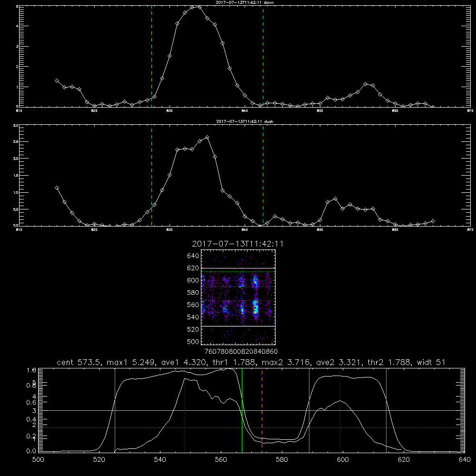Click left green dashed line in dawn plot
This screenshot has height=476, width=476.
151,56
